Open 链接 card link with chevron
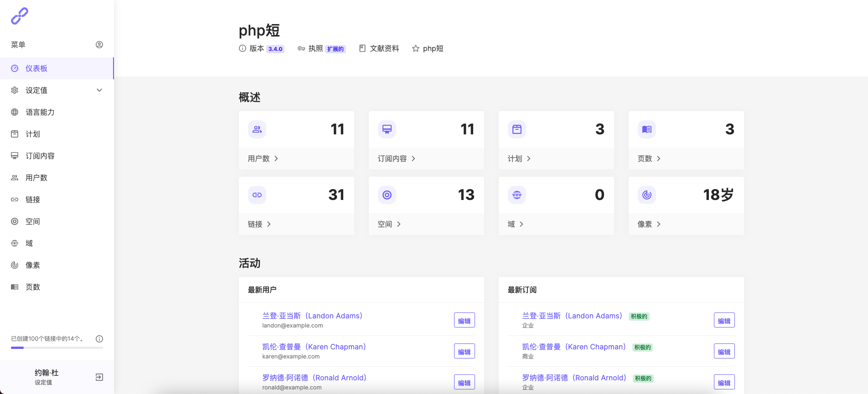The image size is (868, 394). tap(259, 224)
